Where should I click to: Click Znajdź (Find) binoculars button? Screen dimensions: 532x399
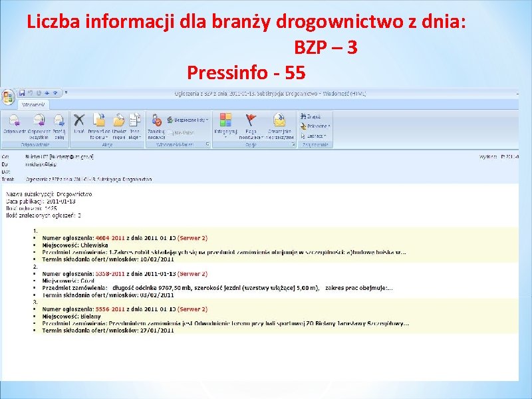311,116
